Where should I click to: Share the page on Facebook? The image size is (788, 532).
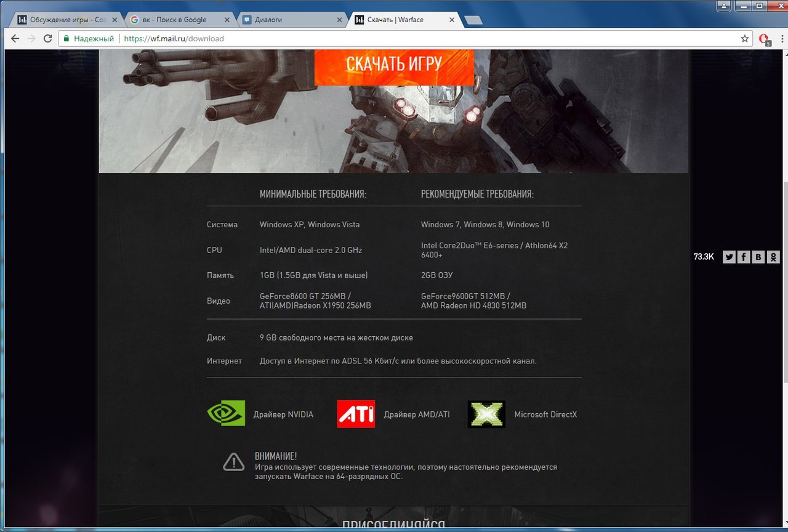[x=743, y=257]
